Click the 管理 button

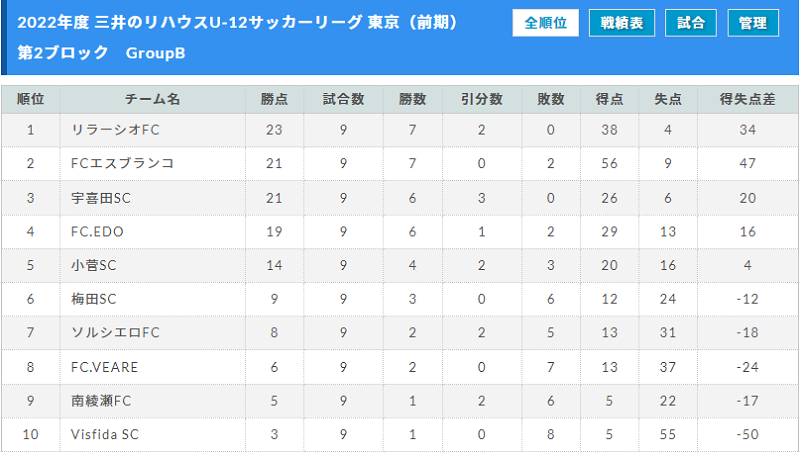pyautogui.click(x=753, y=23)
